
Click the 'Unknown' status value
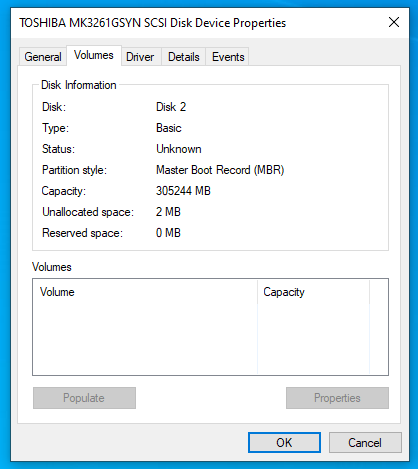coord(179,149)
